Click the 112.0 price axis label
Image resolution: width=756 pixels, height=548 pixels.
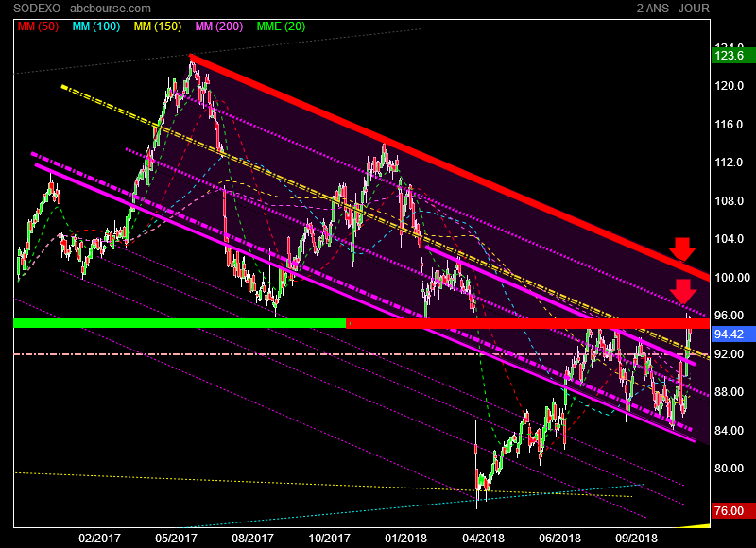[x=729, y=163]
